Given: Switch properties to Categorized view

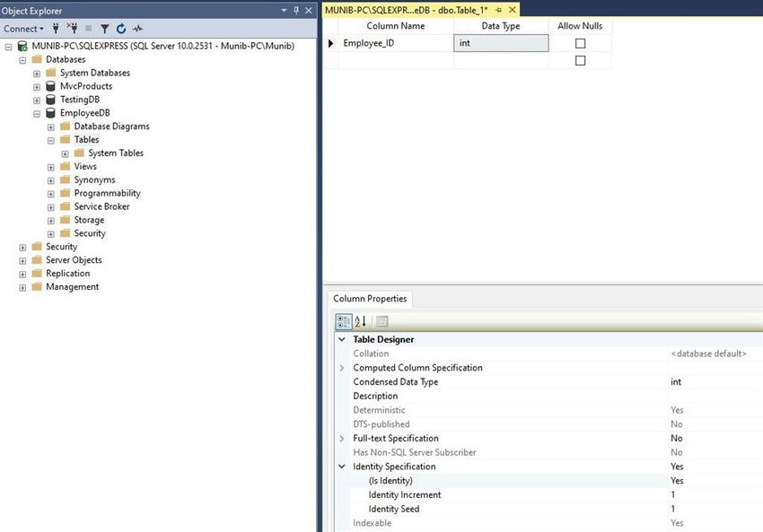Looking at the screenshot, I should (x=344, y=321).
